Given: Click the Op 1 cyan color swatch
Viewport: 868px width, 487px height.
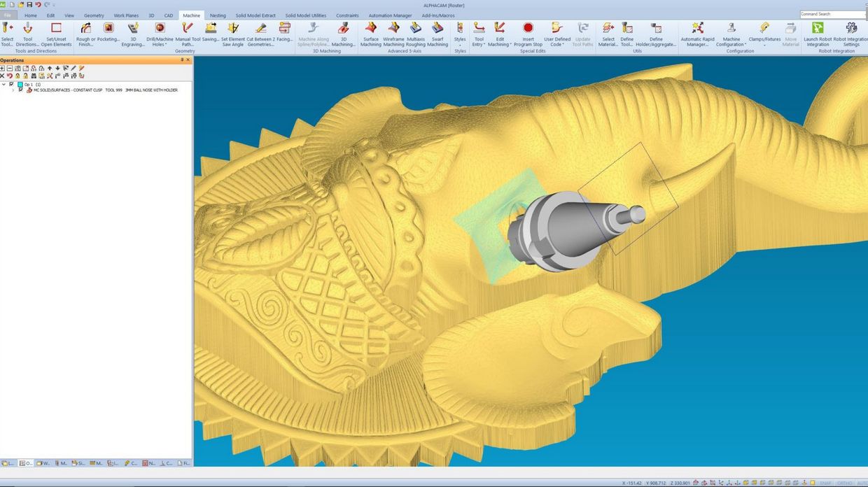Looking at the screenshot, I should 20,84.
